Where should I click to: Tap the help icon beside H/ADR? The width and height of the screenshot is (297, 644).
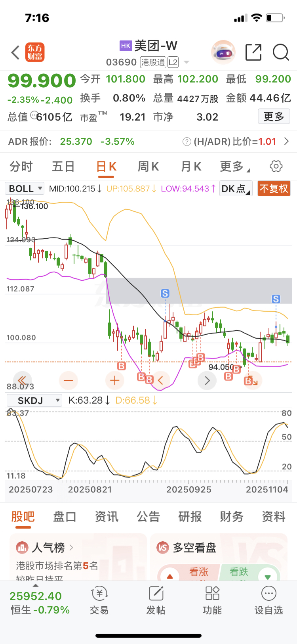[187, 142]
